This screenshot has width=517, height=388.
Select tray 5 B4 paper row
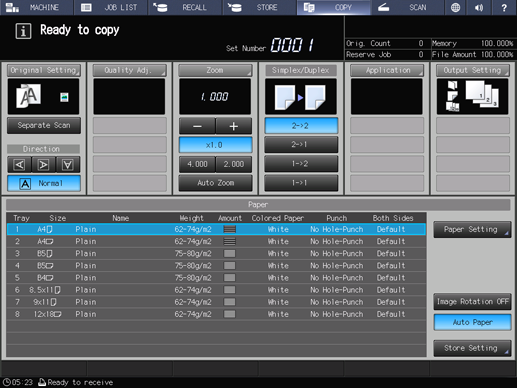click(x=216, y=278)
